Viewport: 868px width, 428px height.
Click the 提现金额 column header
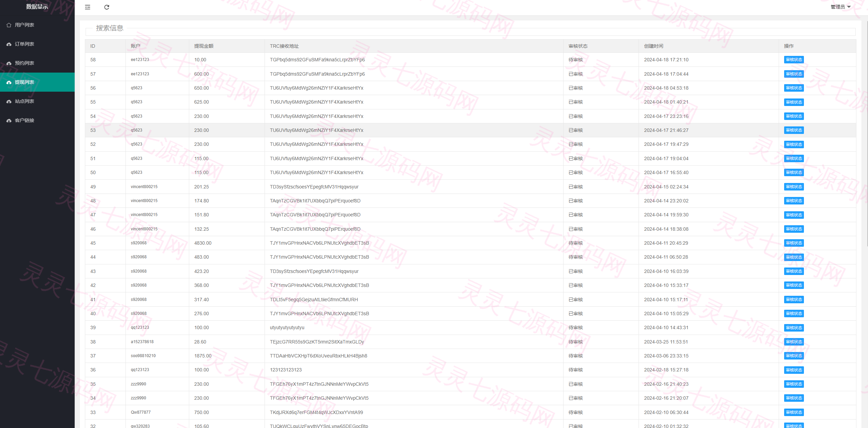(204, 46)
